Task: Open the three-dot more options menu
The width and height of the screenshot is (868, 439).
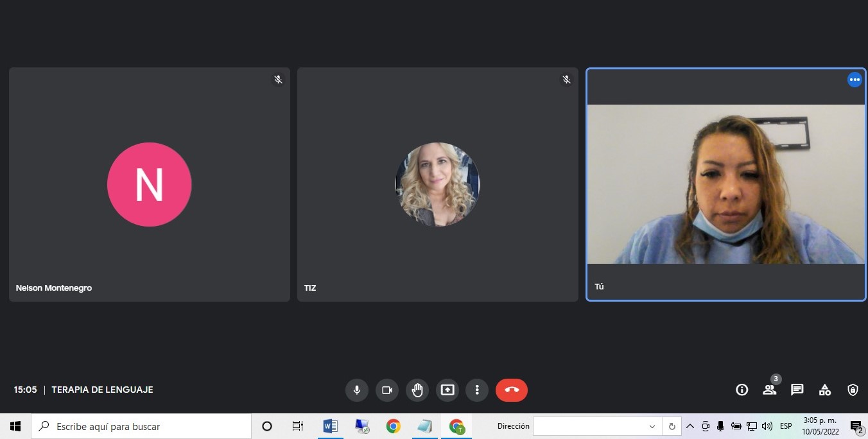Action: (477, 390)
